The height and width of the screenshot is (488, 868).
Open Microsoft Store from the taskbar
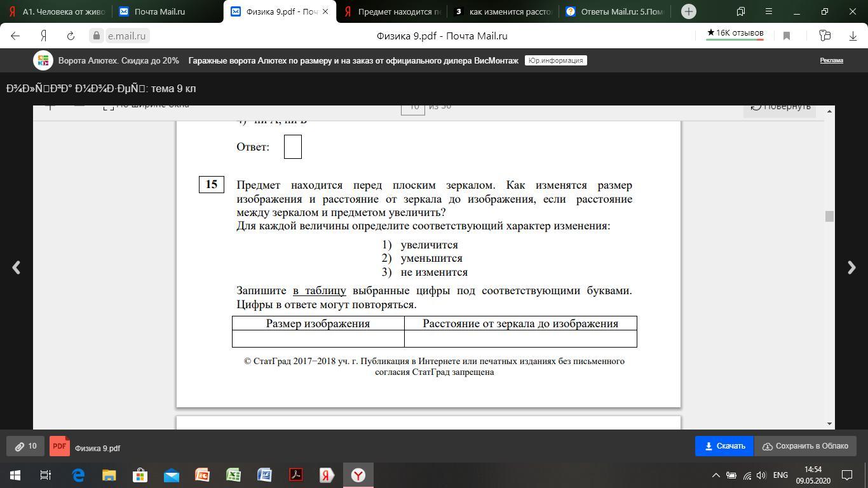(x=140, y=475)
